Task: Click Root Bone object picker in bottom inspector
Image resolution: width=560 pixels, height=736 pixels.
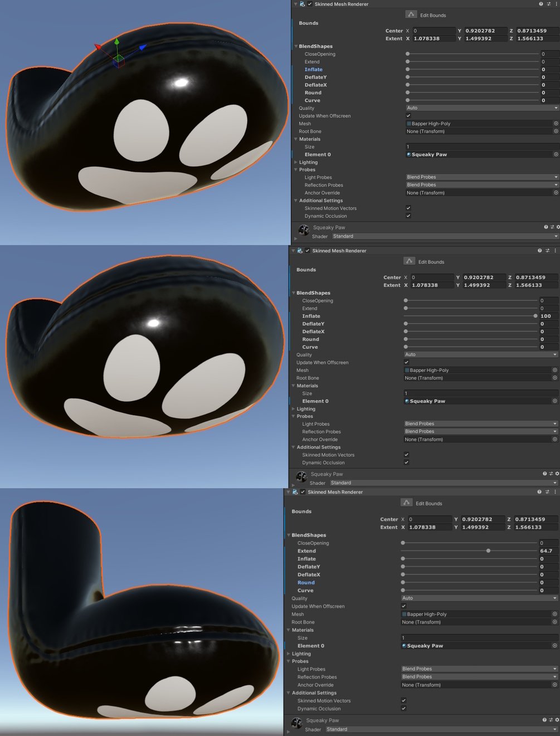Action: [x=554, y=622]
